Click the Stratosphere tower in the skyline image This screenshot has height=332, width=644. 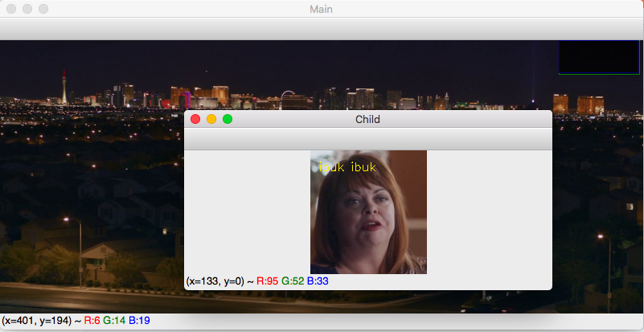[x=64, y=87]
